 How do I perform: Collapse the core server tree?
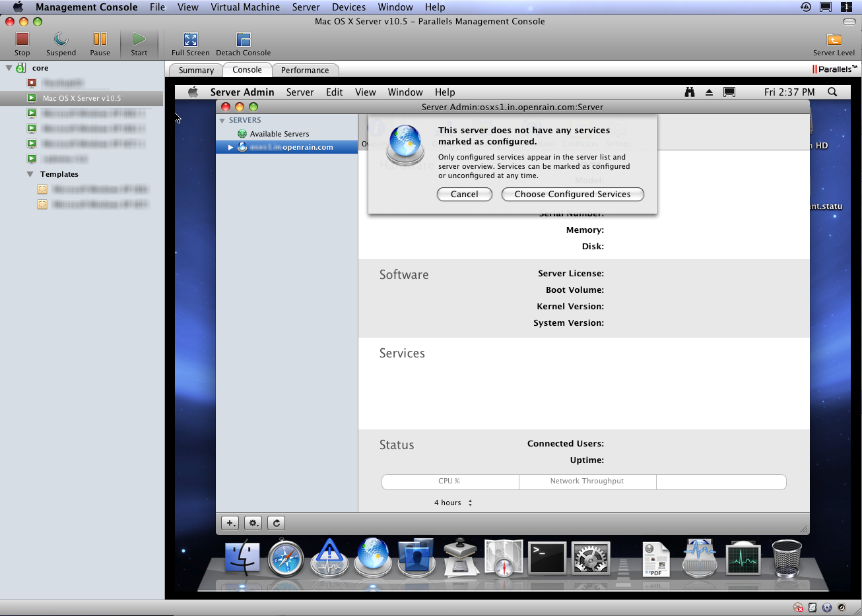[x=9, y=68]
